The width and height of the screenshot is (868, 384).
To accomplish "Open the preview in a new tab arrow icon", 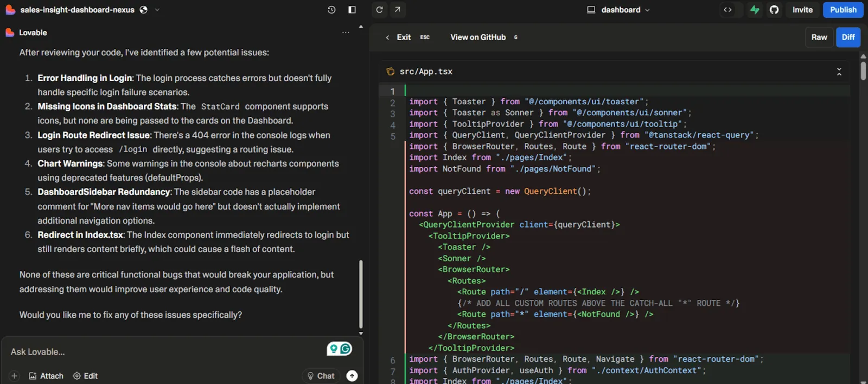I will point(398,10).
